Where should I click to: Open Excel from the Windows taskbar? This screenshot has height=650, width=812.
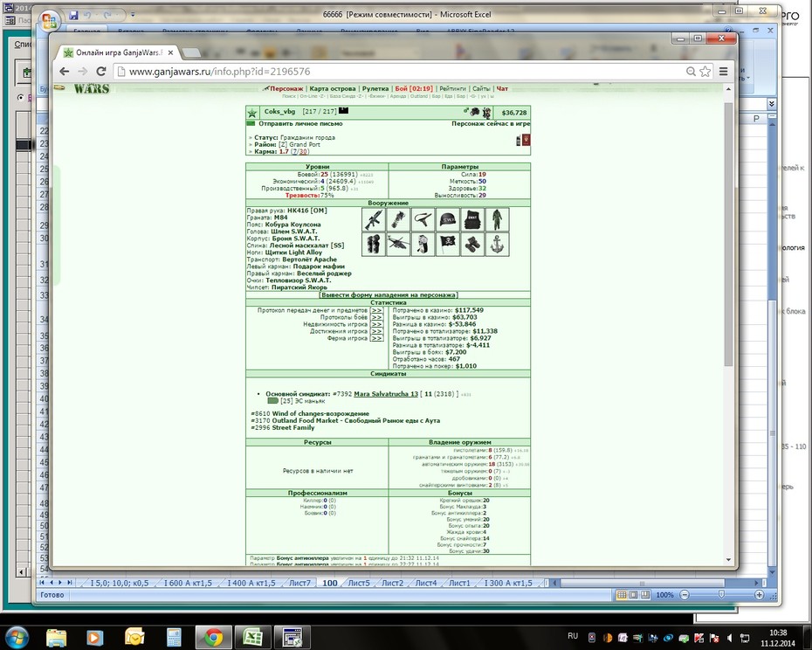click(x=252, y=637)
